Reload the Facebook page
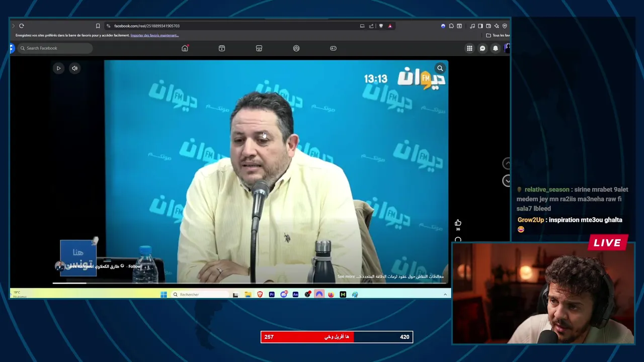This screenshot has width=644, height=362. click(x=22, y=26)
